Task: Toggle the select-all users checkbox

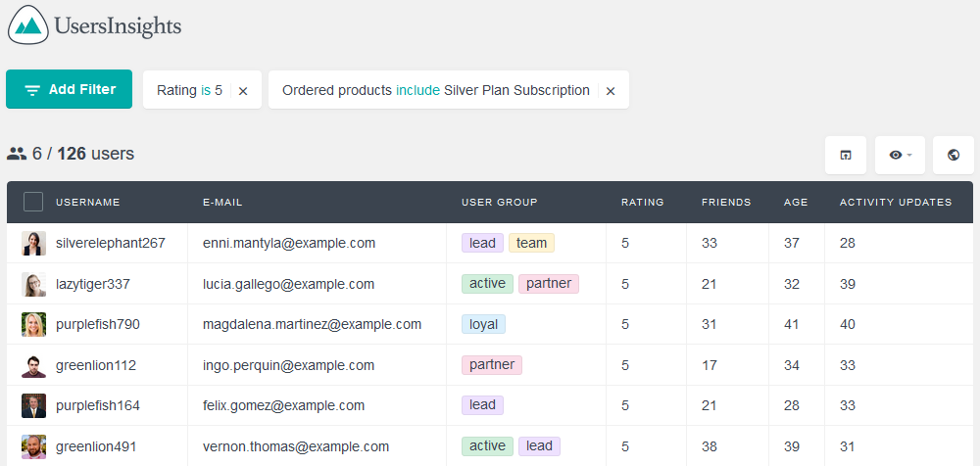Action: (33, 202)
